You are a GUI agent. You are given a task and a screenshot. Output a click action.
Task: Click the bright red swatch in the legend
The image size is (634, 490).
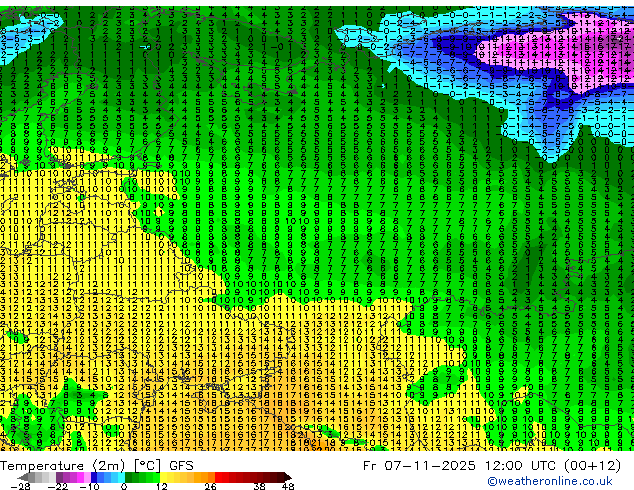218,477
